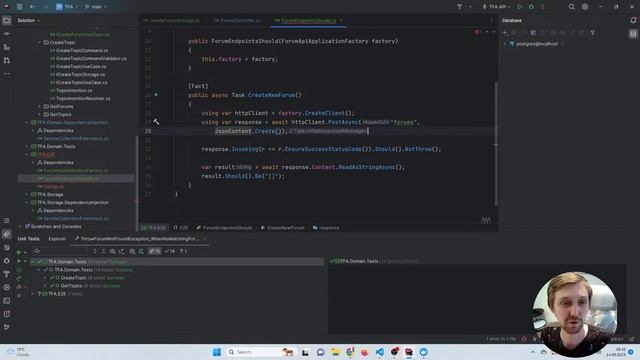Open the Notifications bell icon
Viewport: 640px width, 360px height.
[633, 20]
